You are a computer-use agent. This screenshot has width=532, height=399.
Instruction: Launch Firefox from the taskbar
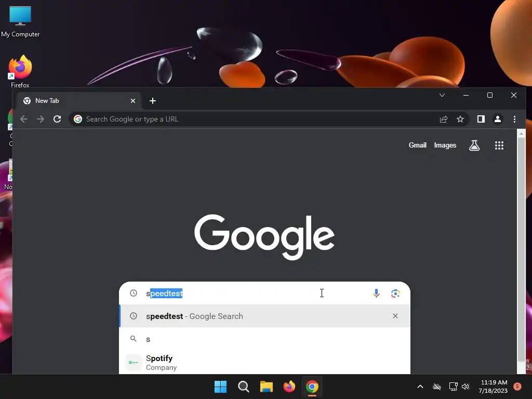pos(289,387)
